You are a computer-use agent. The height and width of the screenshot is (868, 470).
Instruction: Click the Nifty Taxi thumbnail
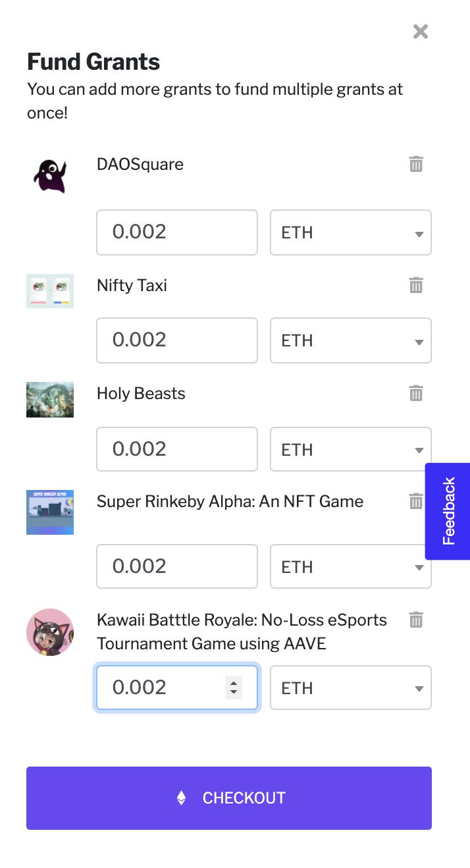pos(50,290)
